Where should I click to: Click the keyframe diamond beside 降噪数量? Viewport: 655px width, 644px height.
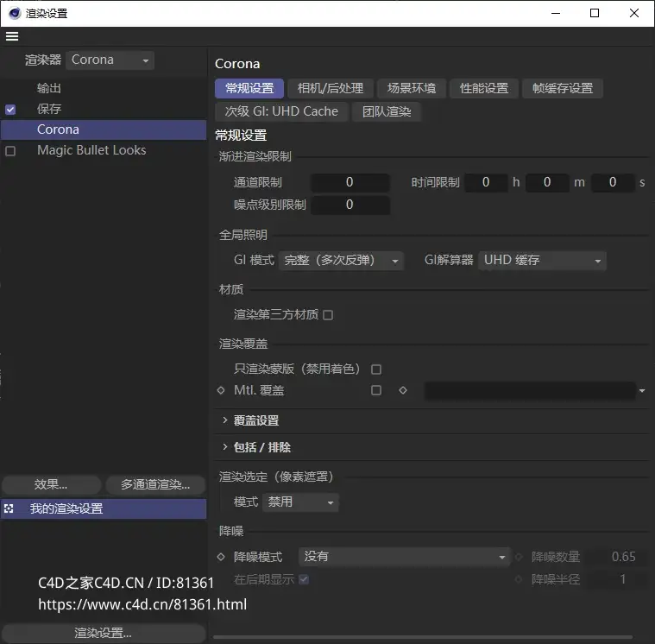coord(519,557)
